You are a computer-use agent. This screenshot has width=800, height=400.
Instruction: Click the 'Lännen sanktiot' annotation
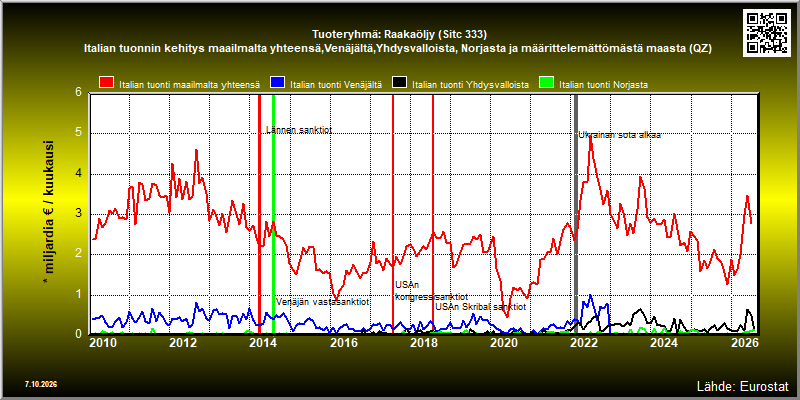(299, 130)
